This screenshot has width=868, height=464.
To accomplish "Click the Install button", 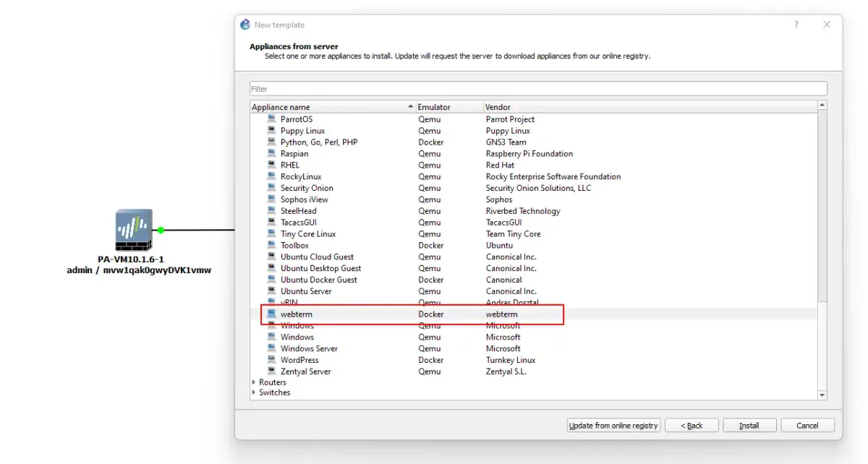I will (749, 426).
